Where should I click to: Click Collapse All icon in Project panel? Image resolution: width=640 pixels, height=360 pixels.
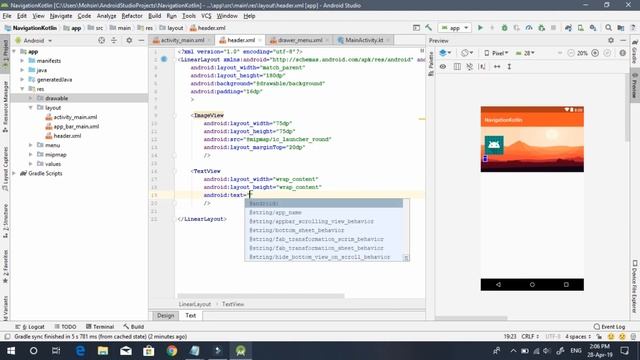114,40
